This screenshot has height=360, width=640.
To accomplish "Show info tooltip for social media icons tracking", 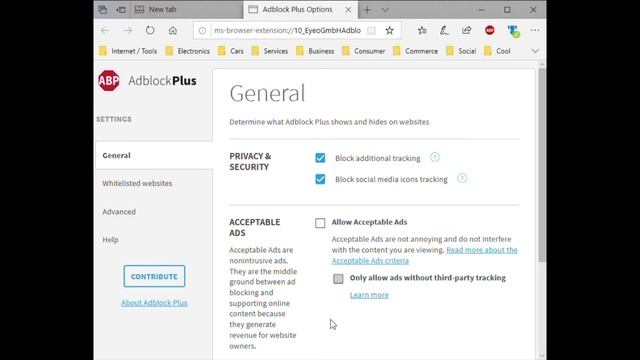I will (462, 178).
